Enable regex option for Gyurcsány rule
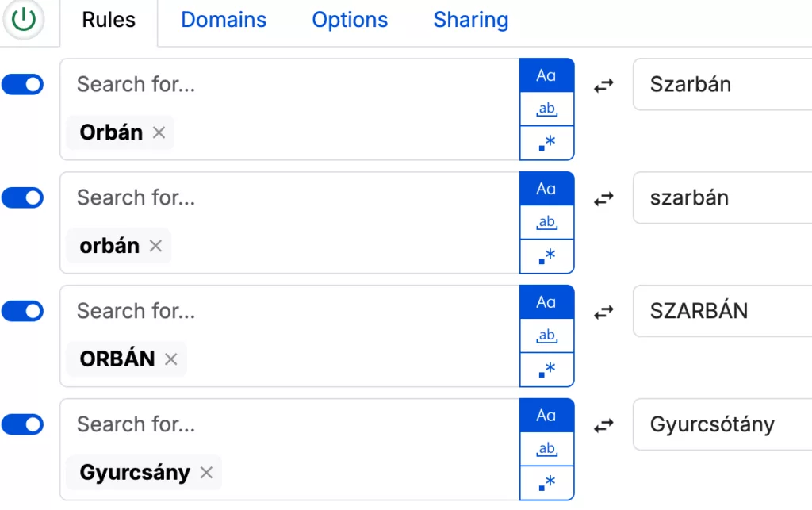 pos(546,483)
